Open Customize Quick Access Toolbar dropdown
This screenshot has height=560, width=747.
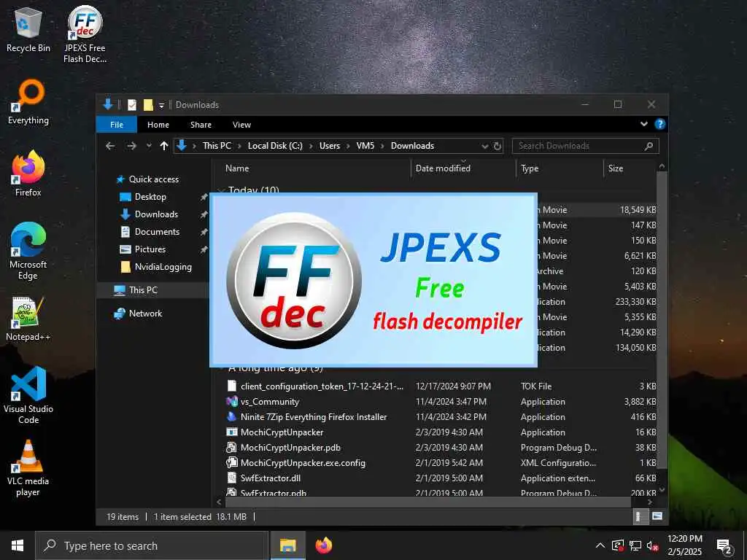(x=161, y=105)
